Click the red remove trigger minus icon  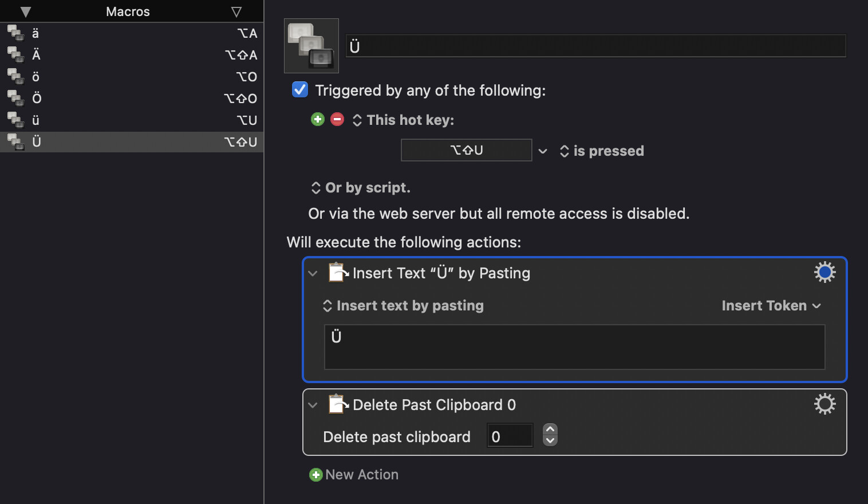(337, 119)
